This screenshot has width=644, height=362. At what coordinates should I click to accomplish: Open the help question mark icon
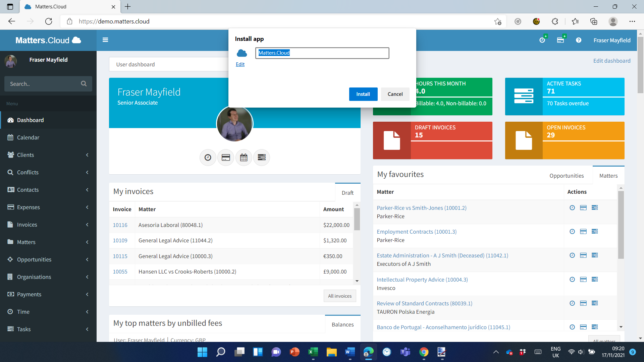[x=579, y=40]
